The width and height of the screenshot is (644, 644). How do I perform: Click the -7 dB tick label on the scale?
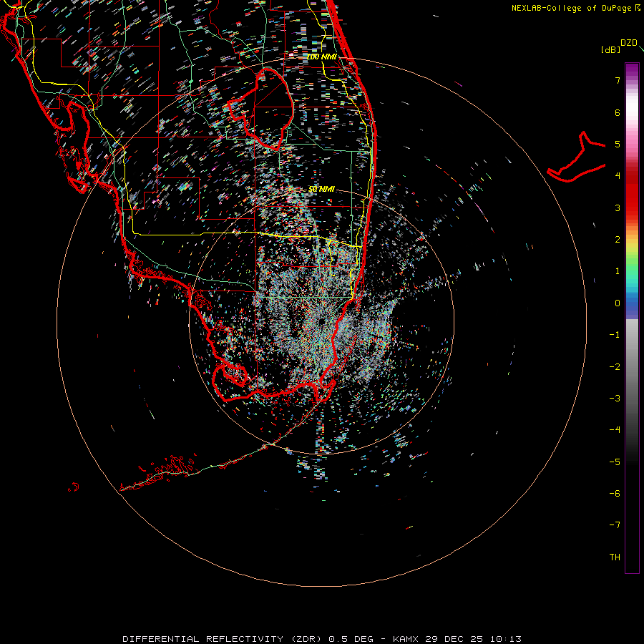[x=615, y=525]
